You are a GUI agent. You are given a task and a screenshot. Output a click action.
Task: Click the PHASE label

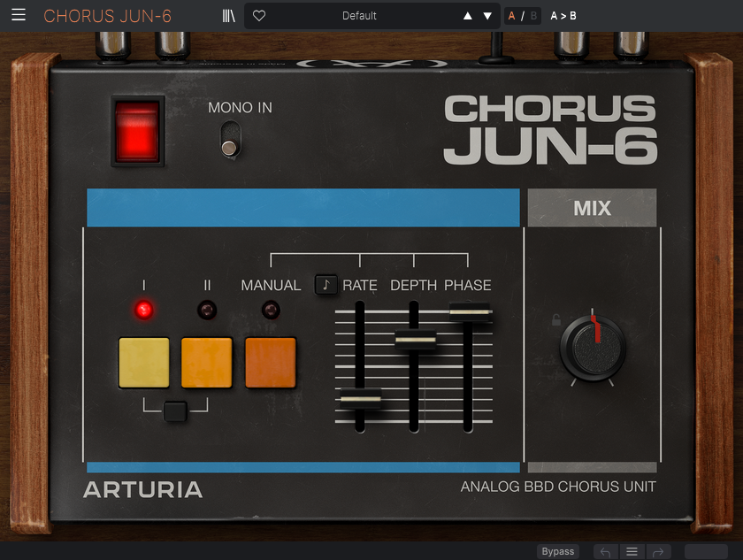tap(468, 285)
